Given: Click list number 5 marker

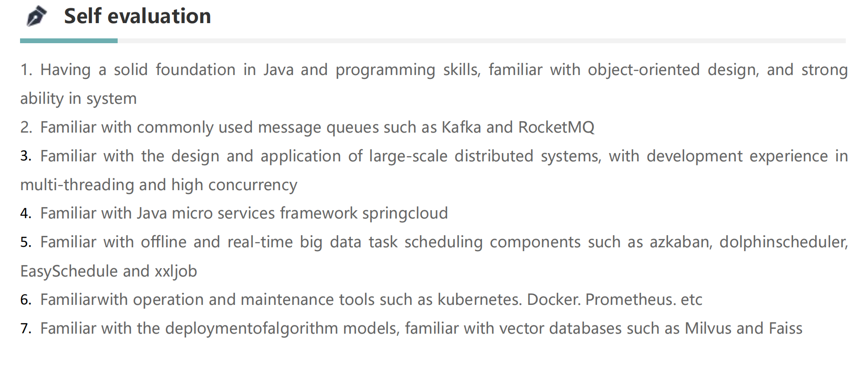Looking at the screenshot, I should (x=26, y=242).
